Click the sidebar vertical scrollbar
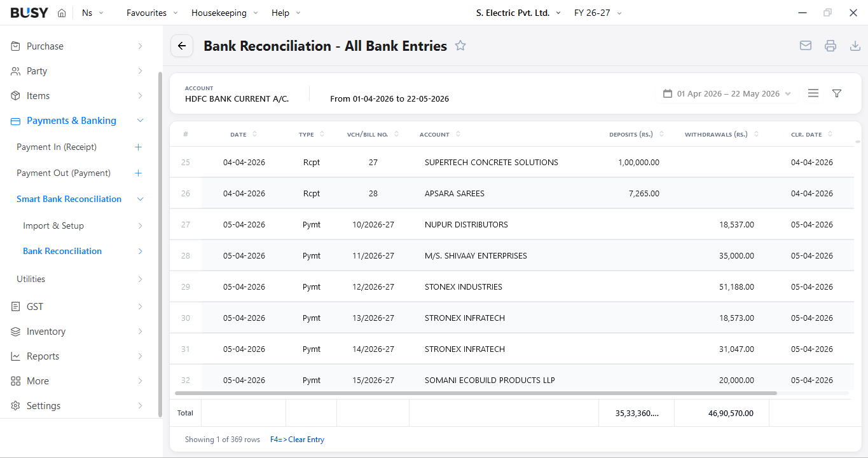Screen dimensions: 868x458 [160, 244]
